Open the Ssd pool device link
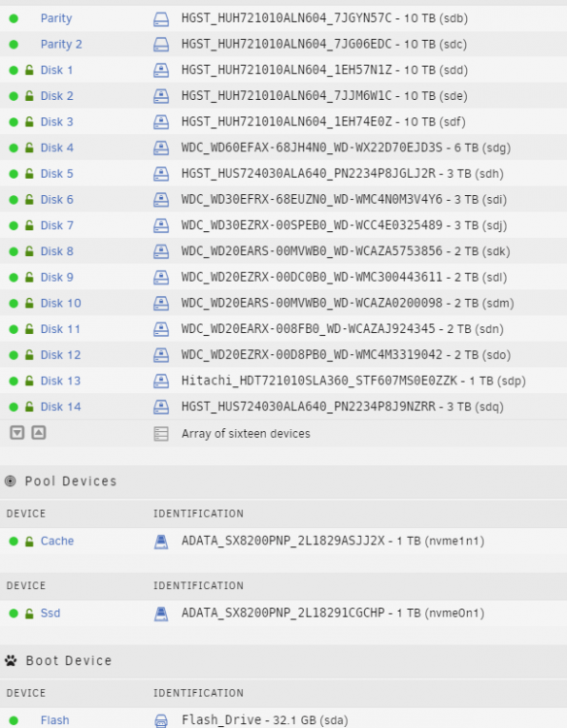This screenshot has height=728, width=567. pos(50,613)
